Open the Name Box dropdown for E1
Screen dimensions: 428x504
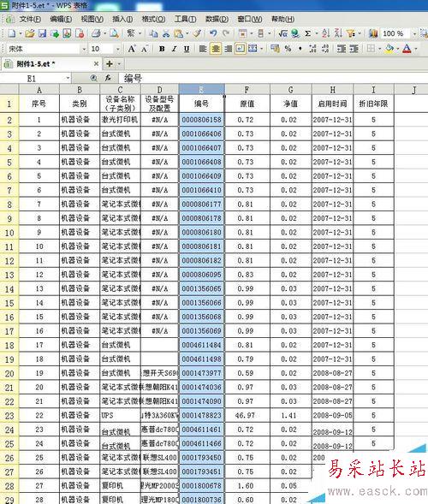[68, 78]
